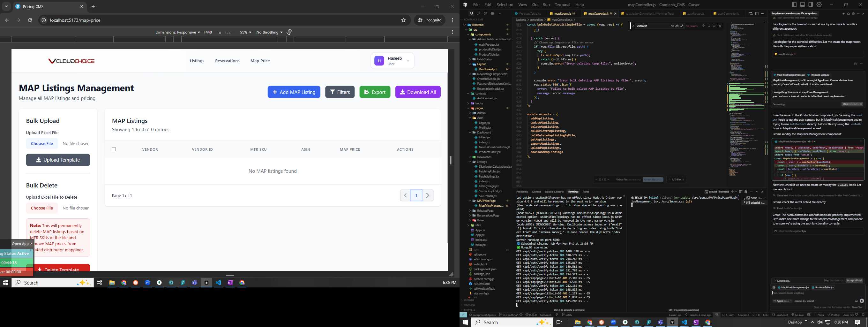This screenshot has width=868, height=327.
Task: Click the split terminal icon
Action: pyautogui.click(x=740, y=192)
